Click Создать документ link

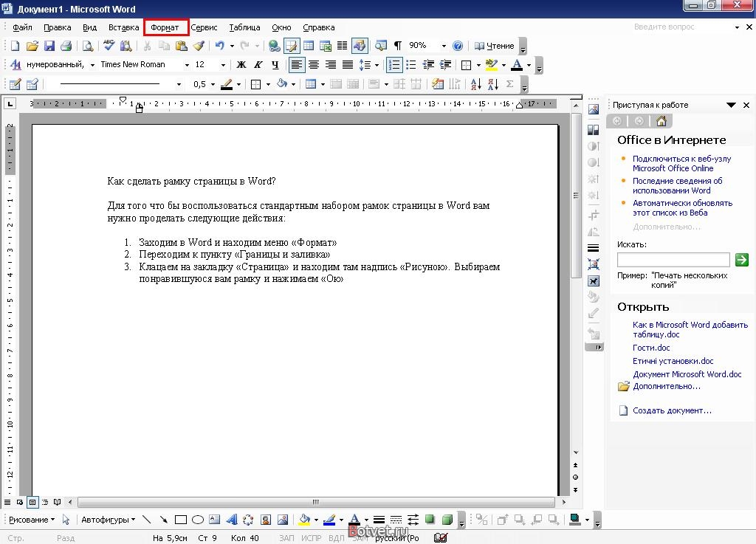[672, 410]
